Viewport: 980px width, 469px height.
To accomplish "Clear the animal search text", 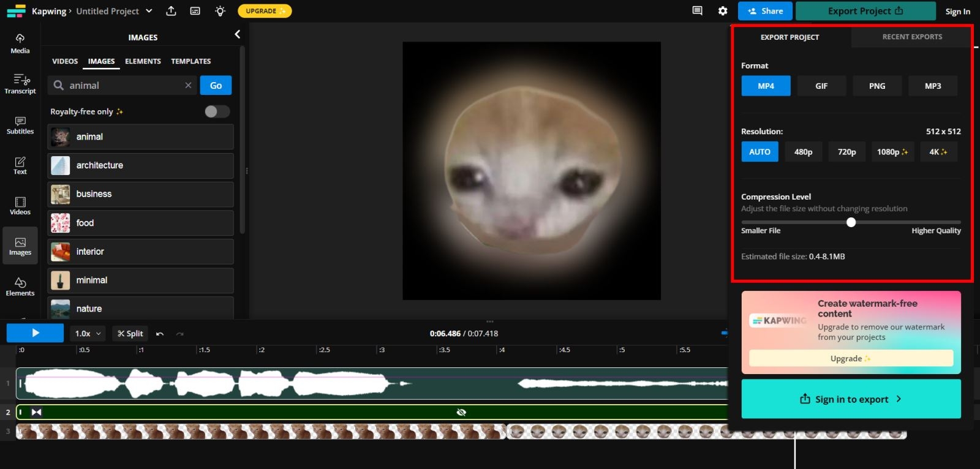I will tap(188, 85).
